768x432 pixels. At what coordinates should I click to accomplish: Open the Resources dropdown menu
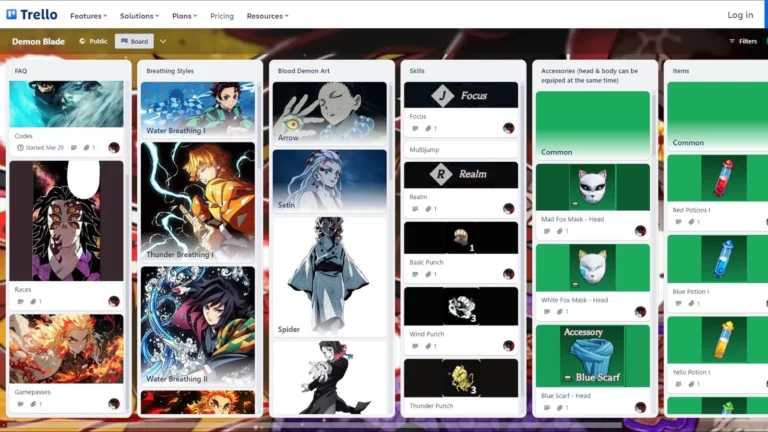pyautogui.click(x=267, y=16)
